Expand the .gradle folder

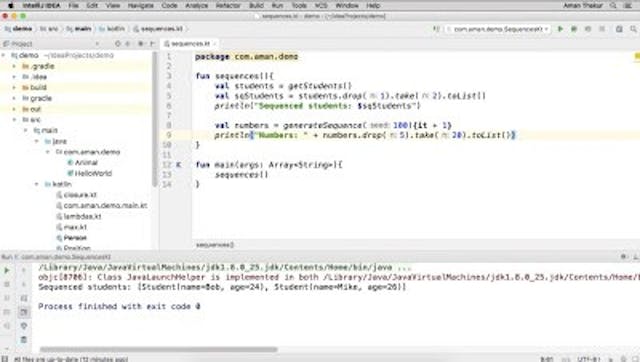click(x=14, y=66)
